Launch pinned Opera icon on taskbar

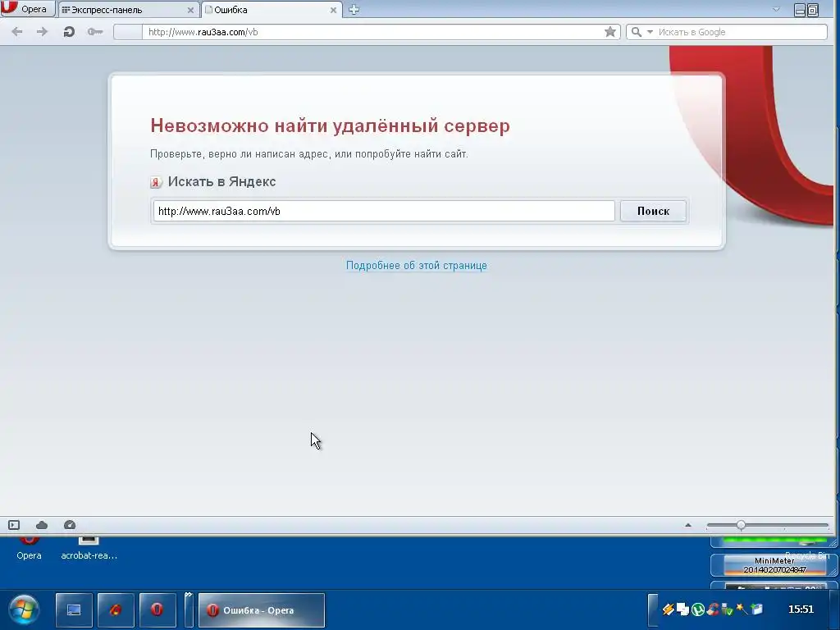[157, 609]
